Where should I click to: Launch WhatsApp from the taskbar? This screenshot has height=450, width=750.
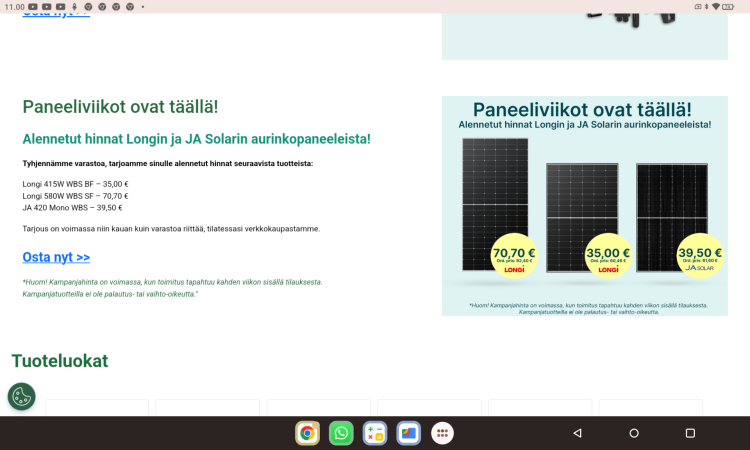(x=341, y=433)
